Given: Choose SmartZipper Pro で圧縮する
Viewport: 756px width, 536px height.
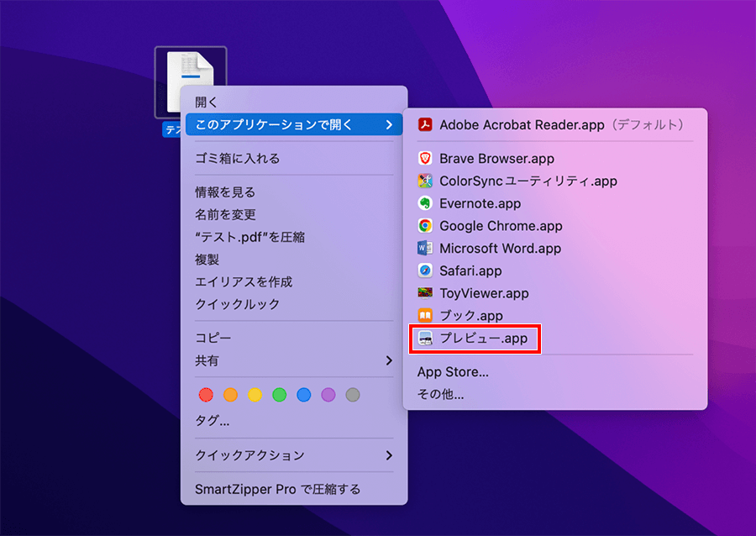Looking at the screenshot, I should pyautogui.click(x=294, y=489).
